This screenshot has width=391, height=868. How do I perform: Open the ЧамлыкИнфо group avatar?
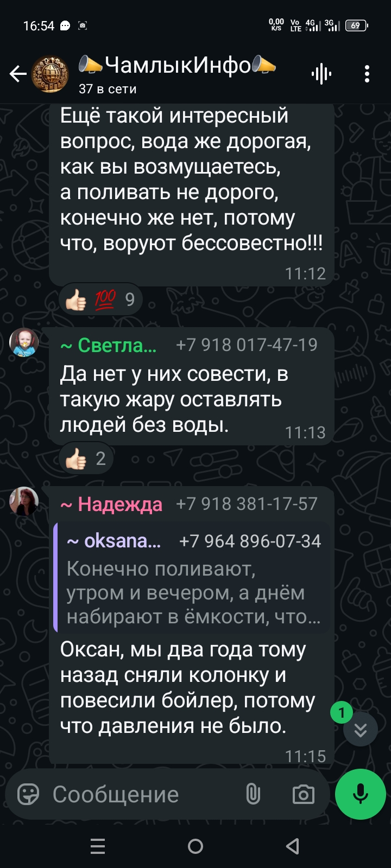click(x=51, y=74)
